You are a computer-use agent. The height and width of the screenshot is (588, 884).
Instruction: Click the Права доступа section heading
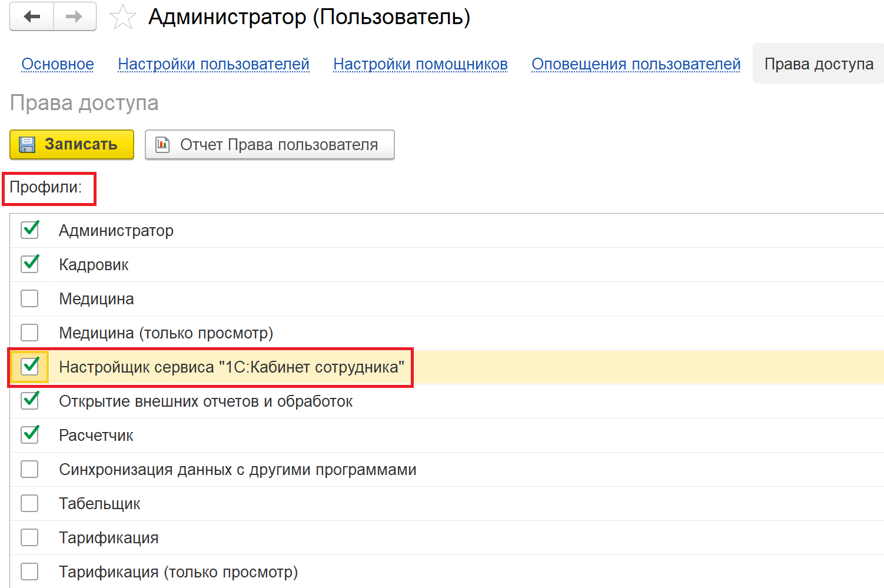(84, 103)
